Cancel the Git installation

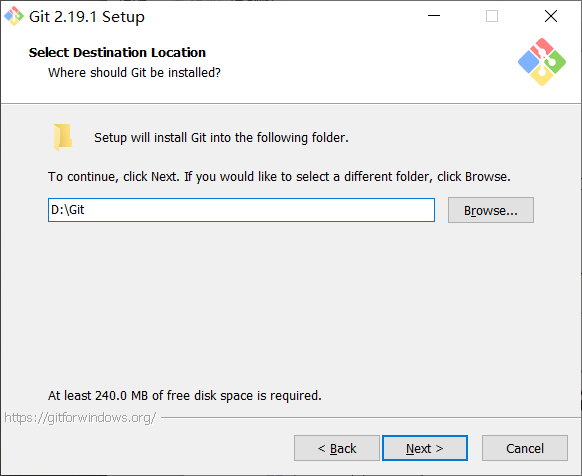point(525,448)
